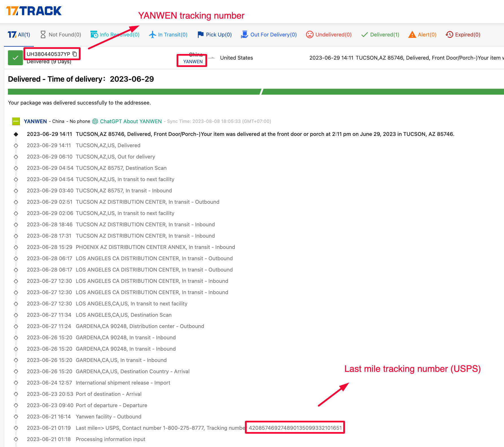Click the package delivered successfully message
Image resolution: width=504 pixels, height=447 pixels.
tap(79, 103)
